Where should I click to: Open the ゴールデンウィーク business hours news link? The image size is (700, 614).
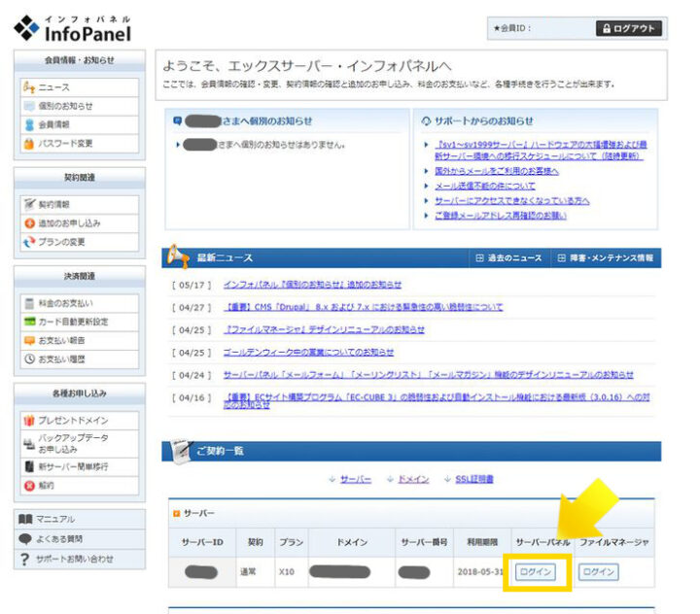(308, 353)
